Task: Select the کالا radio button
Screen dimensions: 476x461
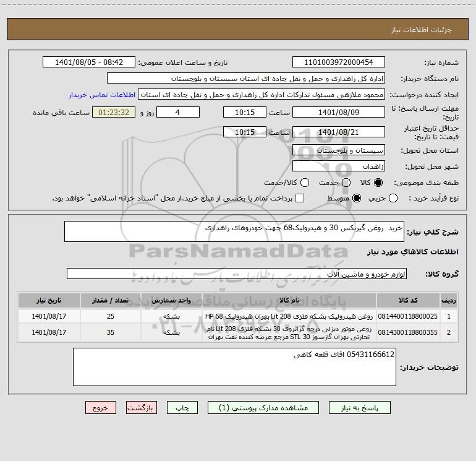Action: 378,183
